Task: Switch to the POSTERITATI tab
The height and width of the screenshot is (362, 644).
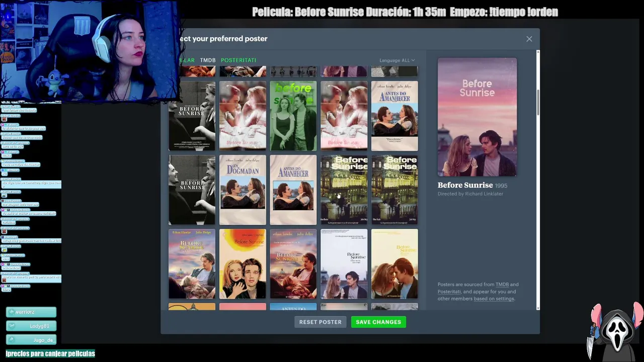Action: pyautogui.click(x=238, y=60)
